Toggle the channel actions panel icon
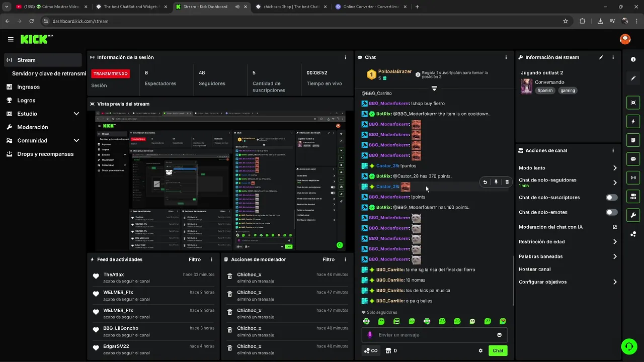This screenshot has width=644, height=362. tap(633, 196)
